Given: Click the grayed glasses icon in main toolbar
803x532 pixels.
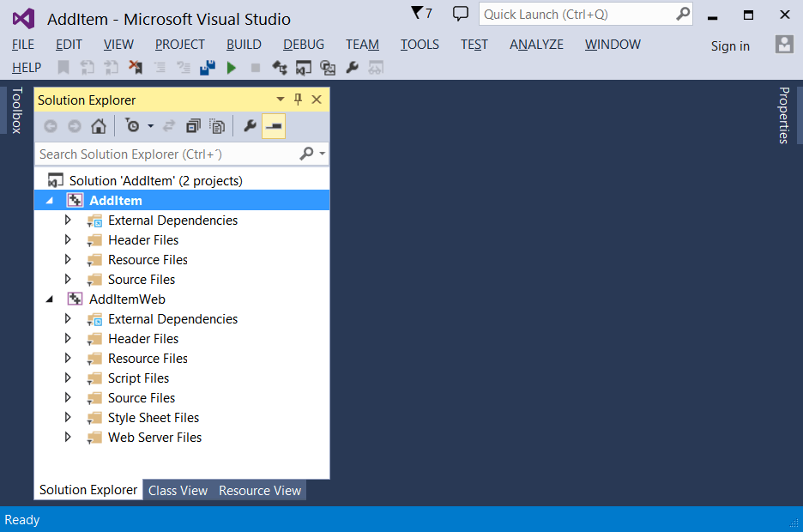Looking at the screenshot, I should point(376,68).
